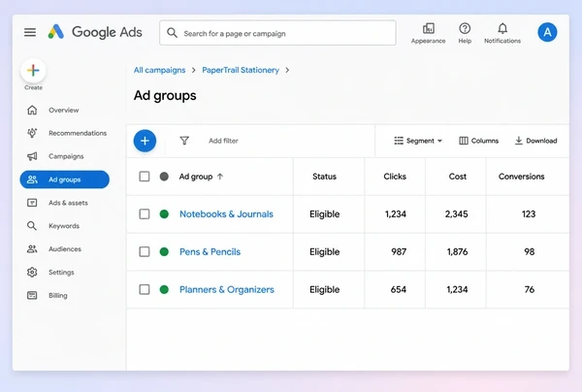
Task: Open the Notifications bell
Action: point(502,33)
